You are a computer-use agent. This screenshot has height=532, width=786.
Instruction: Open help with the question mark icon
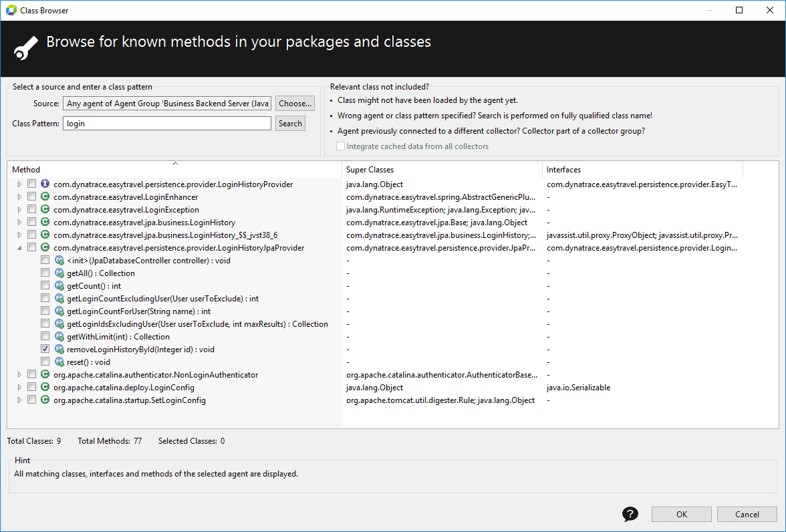[x=630, y=514]
